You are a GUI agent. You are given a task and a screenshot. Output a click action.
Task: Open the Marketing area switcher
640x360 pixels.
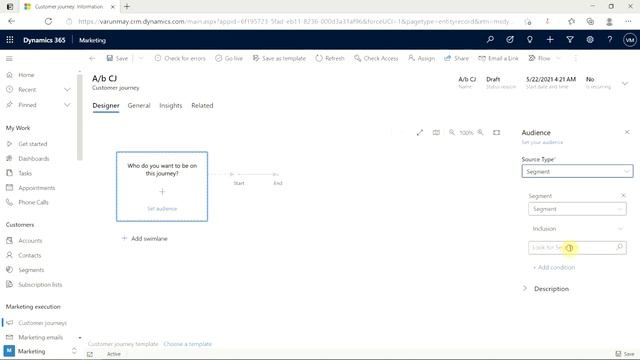point(40,351)
